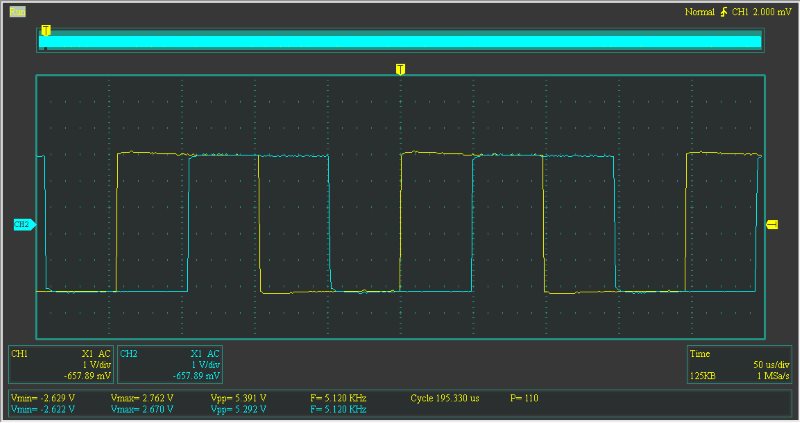Select the CH2 channel info panel

pos(170,365)
